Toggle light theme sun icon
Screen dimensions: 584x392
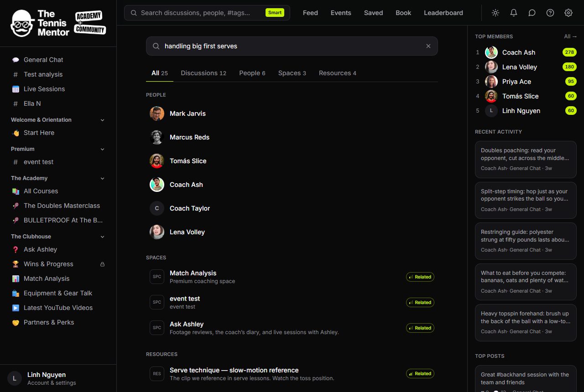[495, 13]
